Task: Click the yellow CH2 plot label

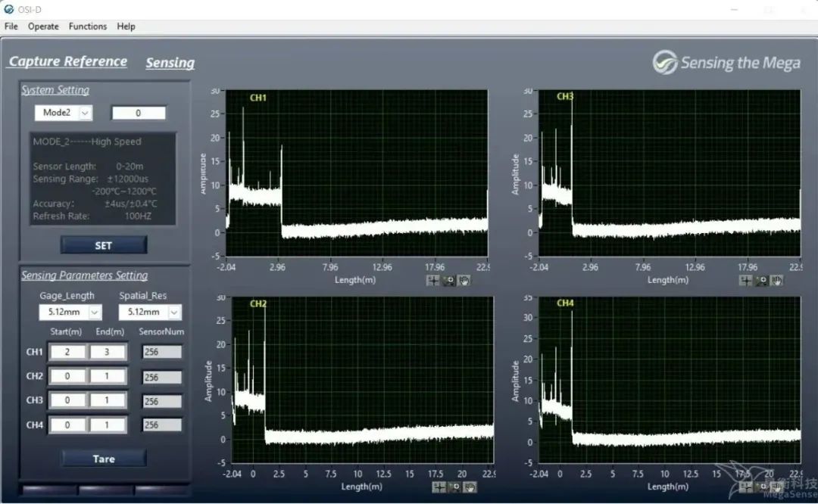Action: [258, 304]
